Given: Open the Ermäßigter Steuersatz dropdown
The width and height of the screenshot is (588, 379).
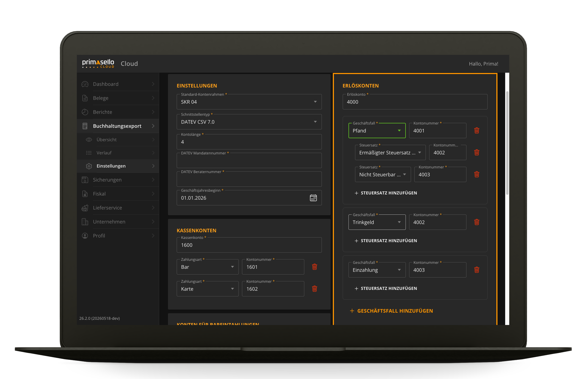Looking at the screenshot, I should (x=390, y=152).
